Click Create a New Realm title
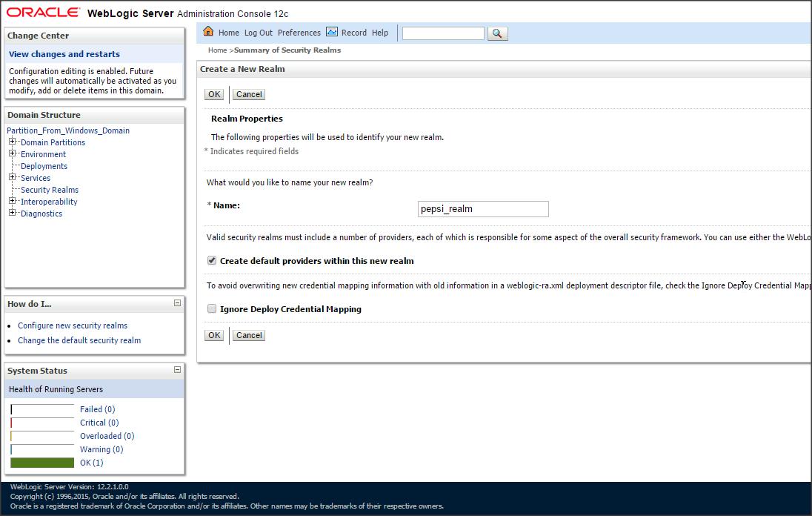Image resolution: width=812 pixels, height=516 pixels. 242,69
